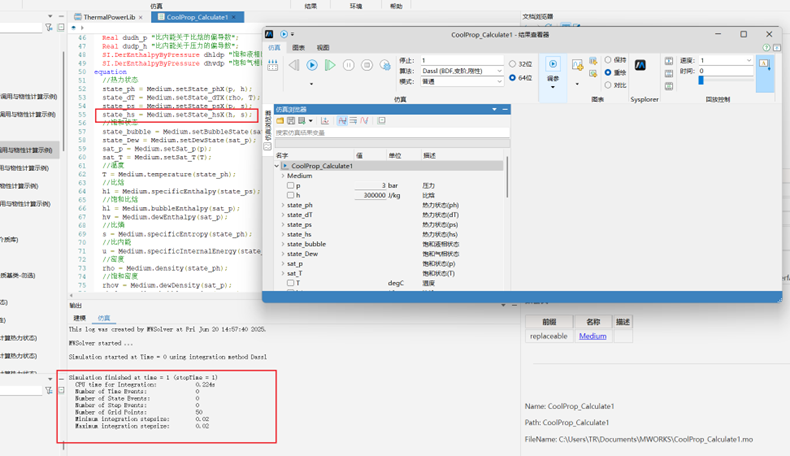The height and width of the screenshot is (456, 790).
Task: Select the 仿真 ribbon tab in results viewer
Action: point(274,47)
